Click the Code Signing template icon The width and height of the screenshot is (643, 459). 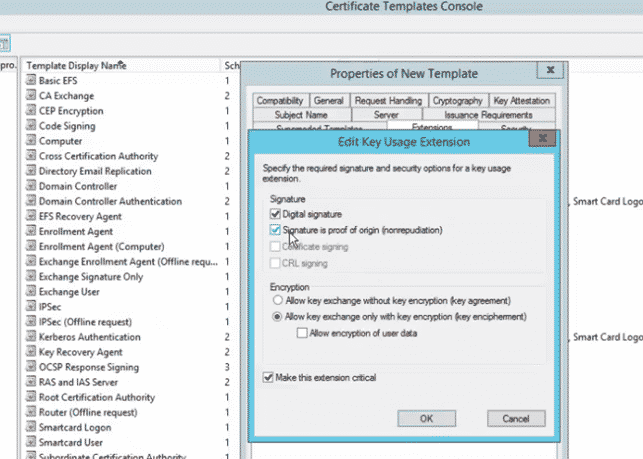(x=31, y=126)
